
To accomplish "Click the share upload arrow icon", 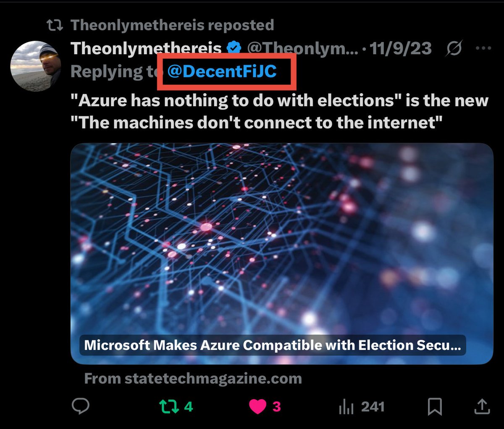I will click(482, 406).
